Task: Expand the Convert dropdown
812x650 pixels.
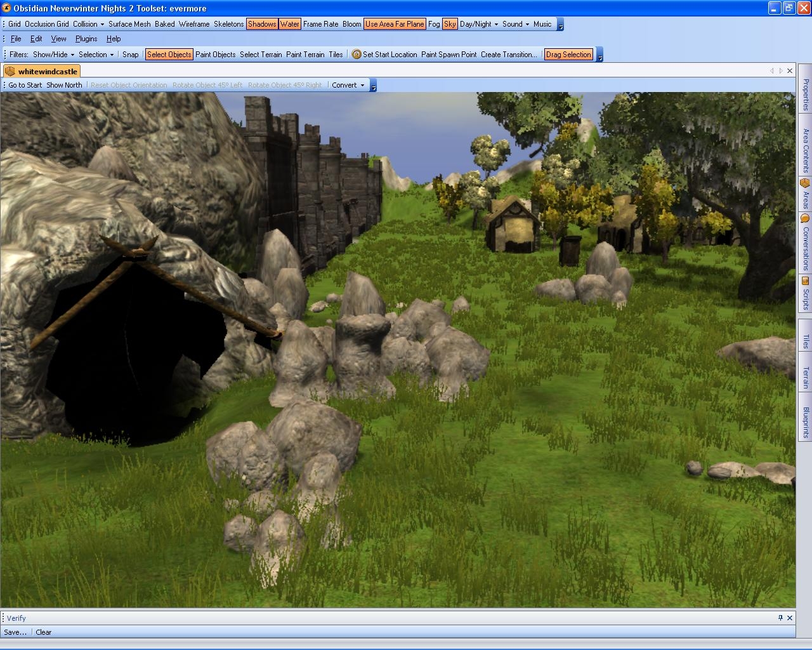Action: pos(348,85)
